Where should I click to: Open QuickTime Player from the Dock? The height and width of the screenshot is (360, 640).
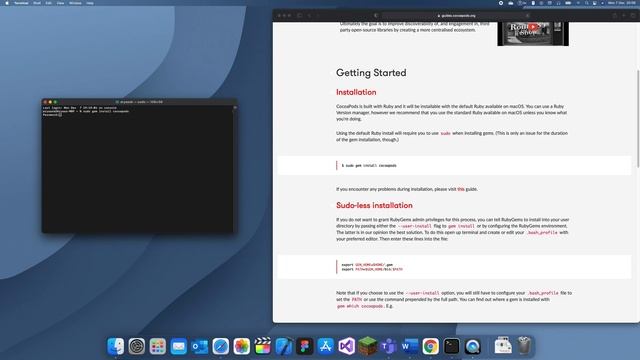coord(473,347)
